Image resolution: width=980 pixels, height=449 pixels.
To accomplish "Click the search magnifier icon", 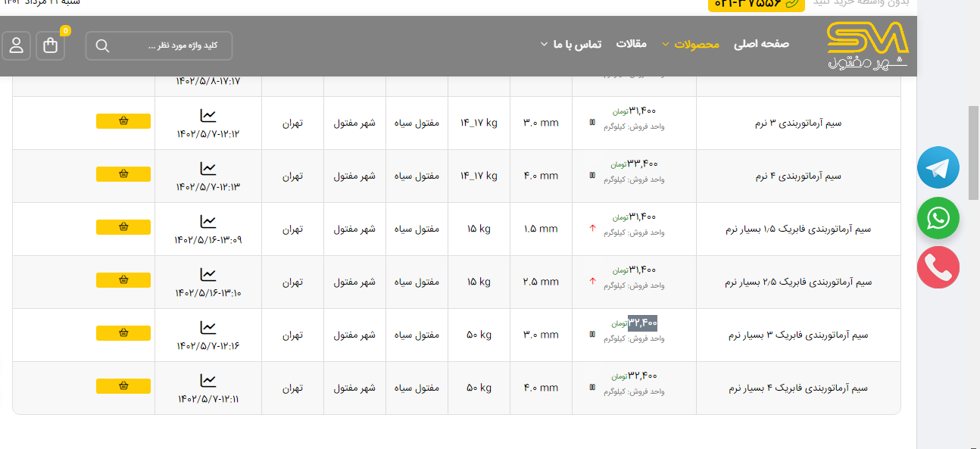I will [103, 46].
